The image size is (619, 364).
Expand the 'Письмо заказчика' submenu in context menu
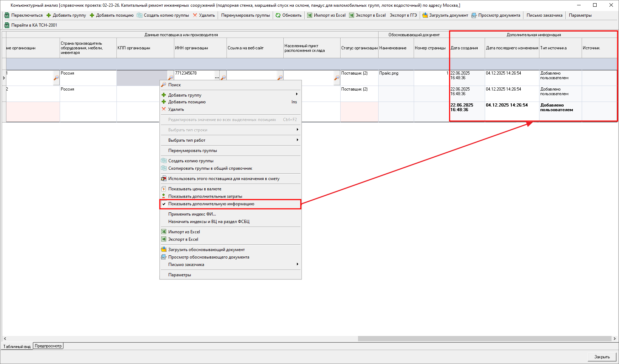click(297, 265)
